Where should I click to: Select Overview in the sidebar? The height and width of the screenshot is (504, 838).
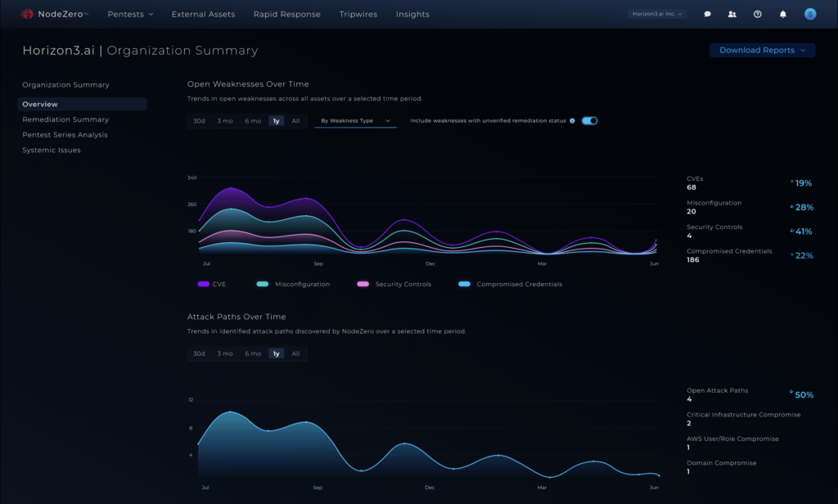82,104
